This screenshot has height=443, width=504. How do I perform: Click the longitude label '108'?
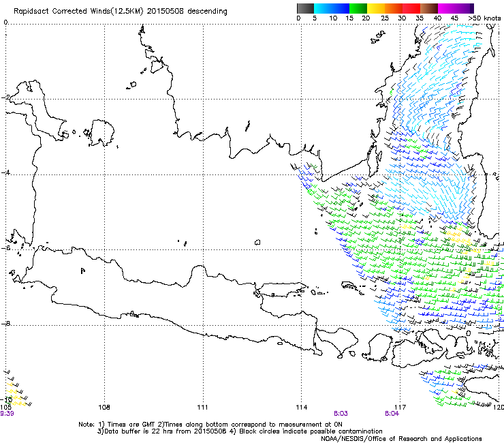point(104,408)
